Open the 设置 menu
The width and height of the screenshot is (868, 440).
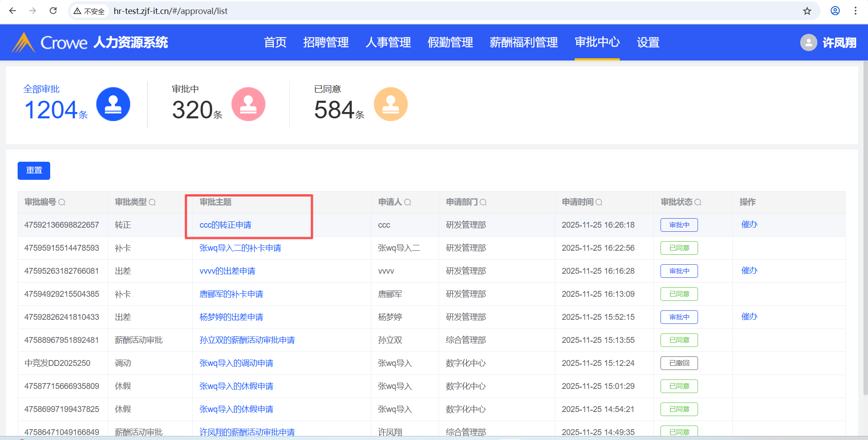pyautogui.click(x=648, y=42)
